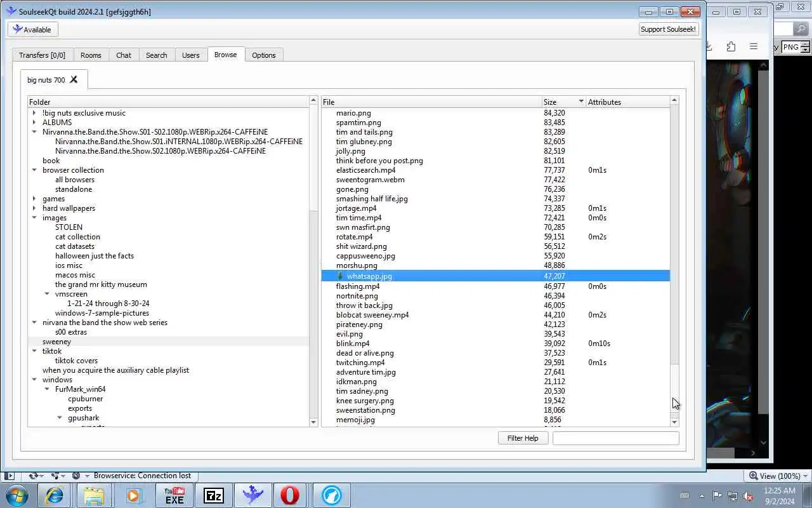Image resolution: width=812 pixels, height=508 pixels.
Task: Click the Support Soulseek! button
Action: [x=669, y=29]
